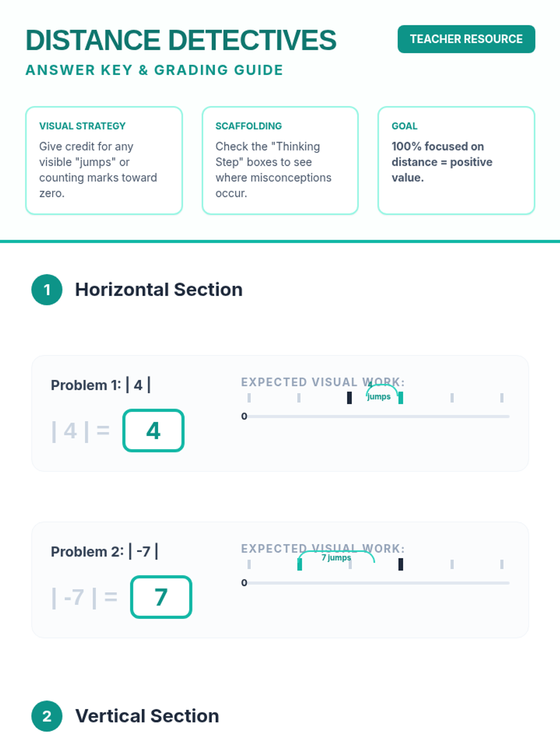This screenshot has width=560, height=747.
Task: Click the Horizontal Section heading
Action: pyautogui.click(x=159, y=289)
